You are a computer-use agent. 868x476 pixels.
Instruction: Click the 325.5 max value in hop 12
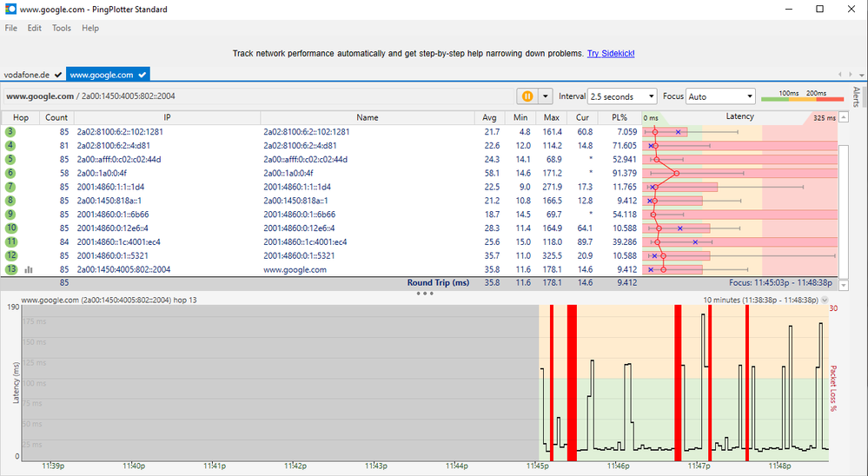552,255
